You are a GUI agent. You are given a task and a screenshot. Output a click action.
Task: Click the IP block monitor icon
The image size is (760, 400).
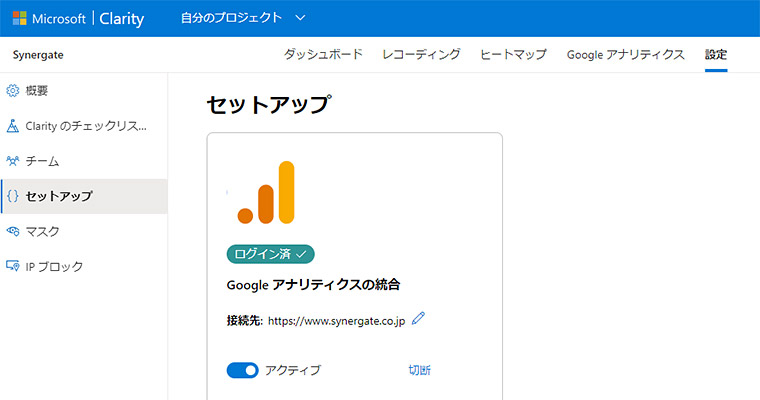[13, 266]
